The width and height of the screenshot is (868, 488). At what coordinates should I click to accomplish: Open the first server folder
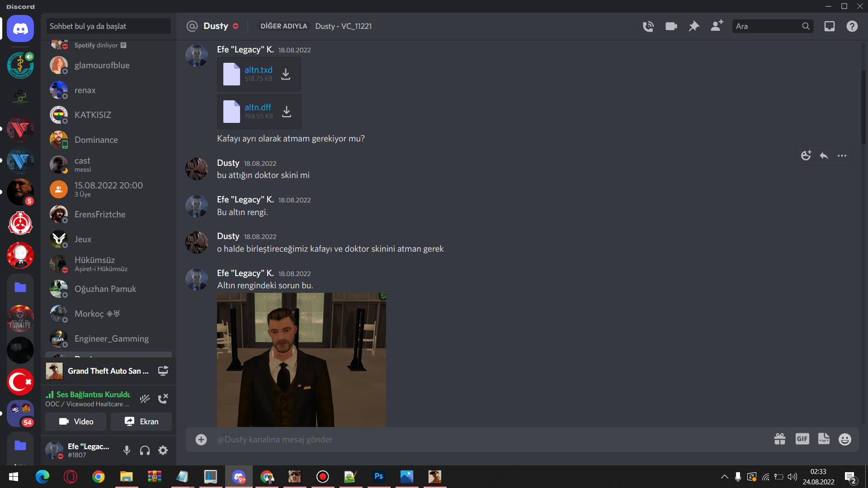(x=20, y=287)
